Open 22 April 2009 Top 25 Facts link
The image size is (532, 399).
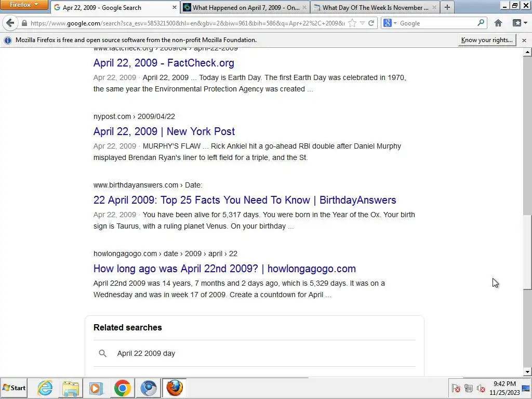pos(245,200)
